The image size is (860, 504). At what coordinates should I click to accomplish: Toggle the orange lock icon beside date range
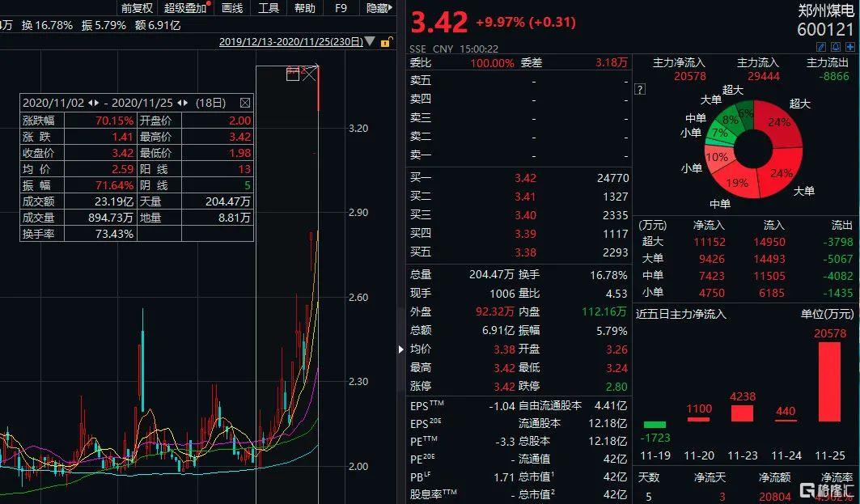[x=386, y=42]
